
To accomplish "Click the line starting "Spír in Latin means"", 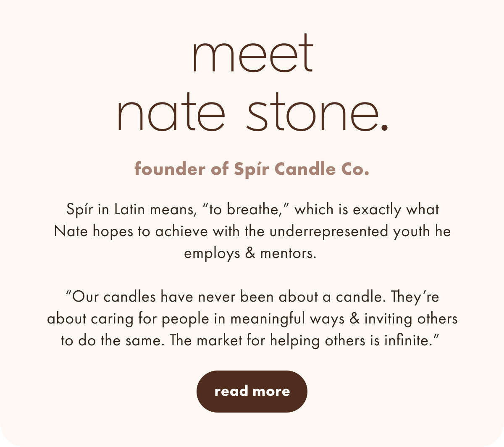I will pyautogui.click(x=253, y=210).
